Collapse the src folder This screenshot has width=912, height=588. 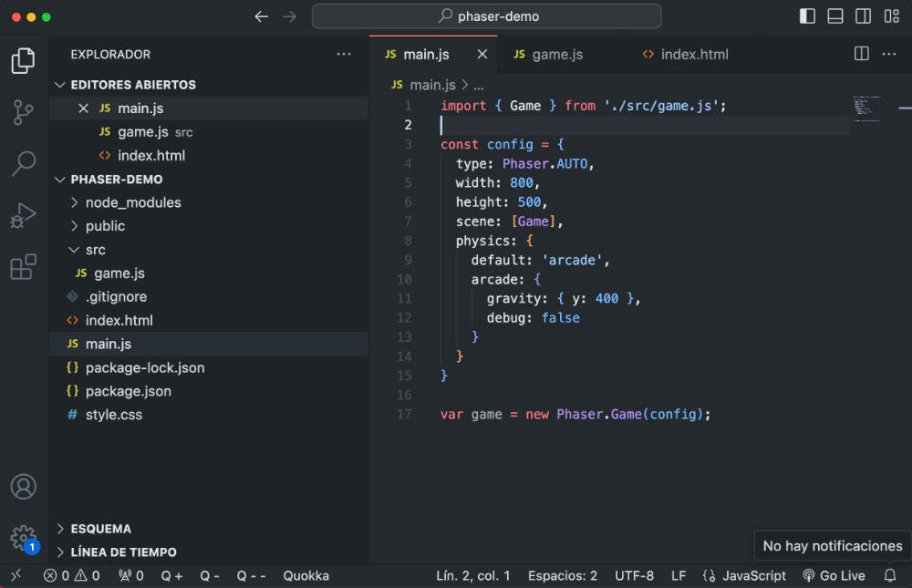click(95, 250)
